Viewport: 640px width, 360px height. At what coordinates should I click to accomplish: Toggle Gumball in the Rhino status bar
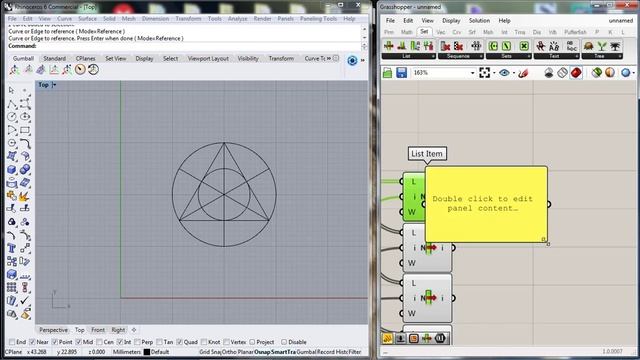coord(306,352)
